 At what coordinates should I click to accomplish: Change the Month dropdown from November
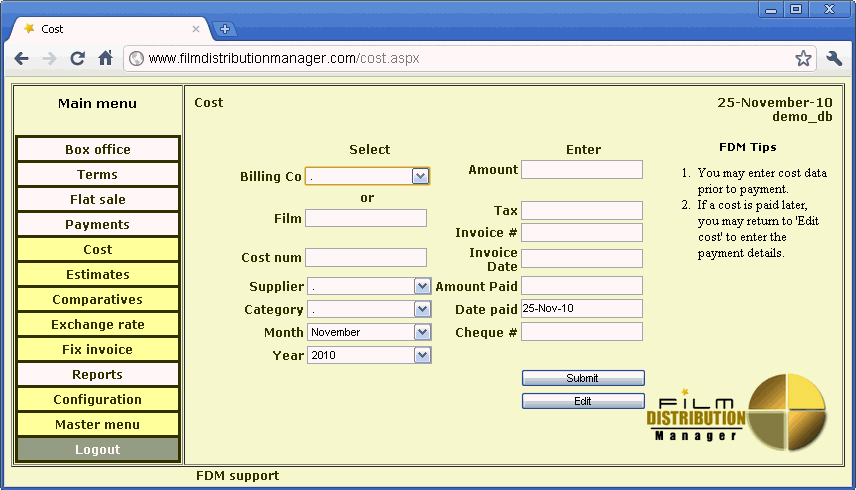422,332
